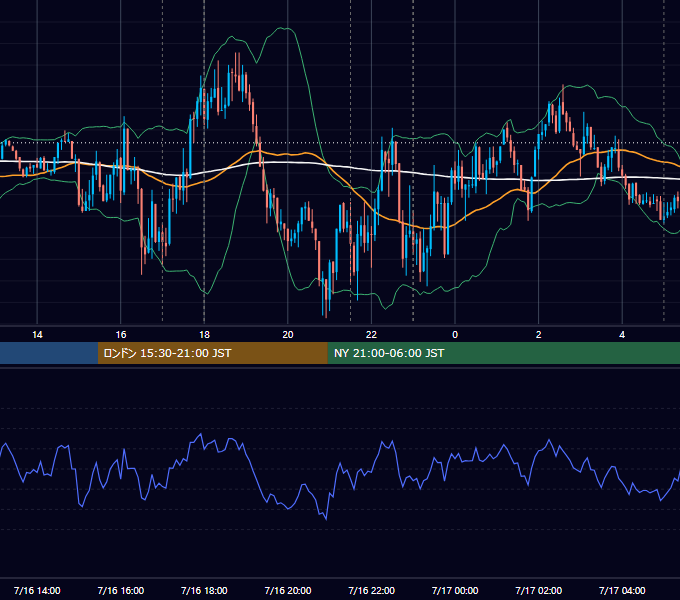Click the ロンドン 15:30-21:00 JST session bar
This screenshot has width=680, height=600.
pos(212,353)
